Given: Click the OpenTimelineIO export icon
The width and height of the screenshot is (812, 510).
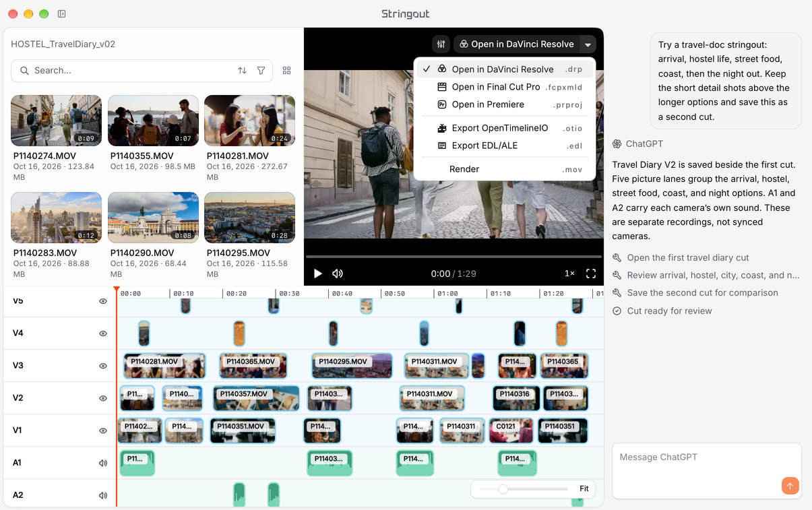Looking at the screenshot, I should click(x=442, y=128).
